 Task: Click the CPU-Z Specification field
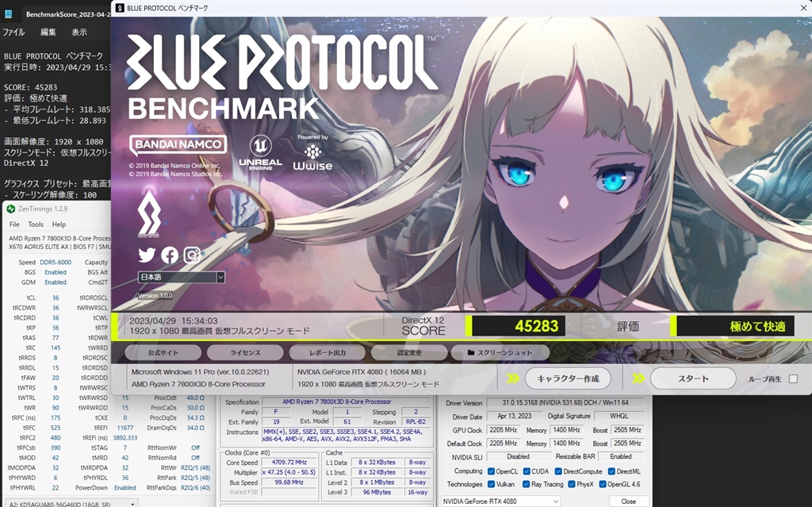[347, 401]
